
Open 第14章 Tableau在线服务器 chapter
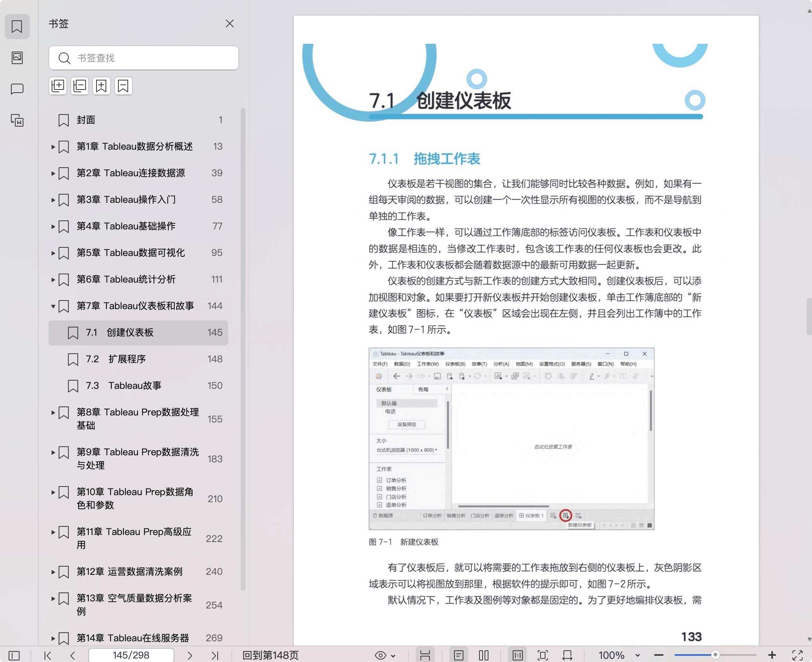pos(132,638)
